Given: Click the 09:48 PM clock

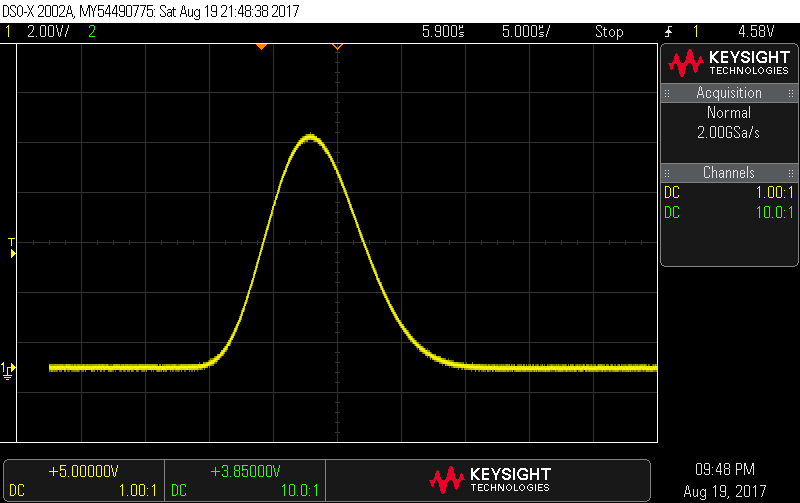Looking at the screenshot, I should pyautogui.click(x=725, y=469).
